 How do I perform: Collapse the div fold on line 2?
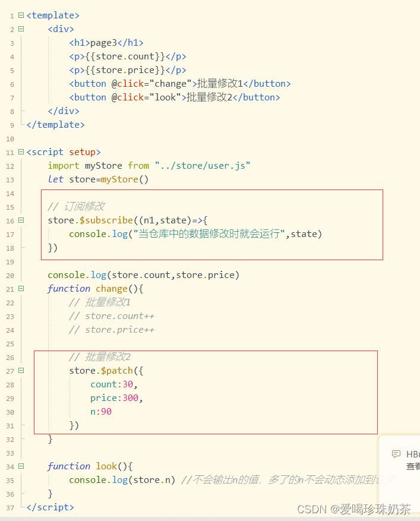click(21, 29)
